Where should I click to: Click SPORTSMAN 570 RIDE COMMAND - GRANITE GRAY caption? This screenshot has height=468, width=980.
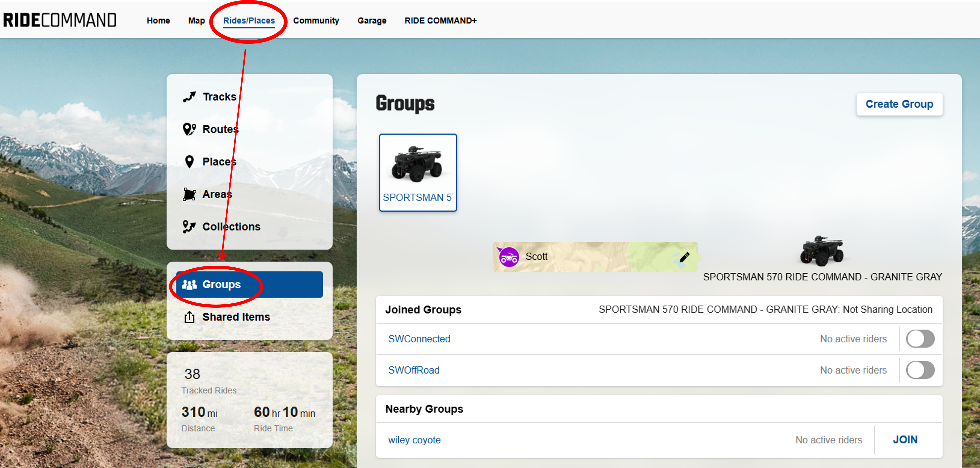[823, 277]
